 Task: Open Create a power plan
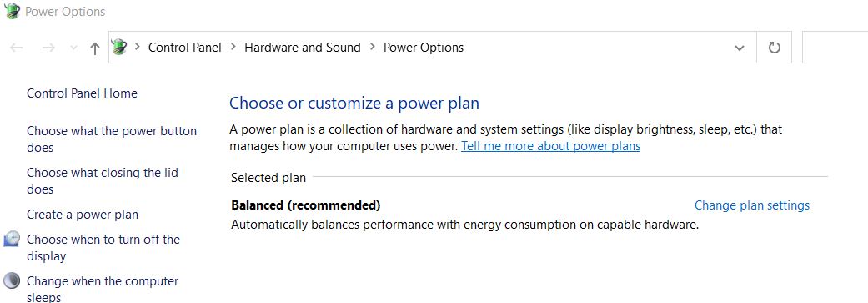pyautogui.click(x=83, y=215)
